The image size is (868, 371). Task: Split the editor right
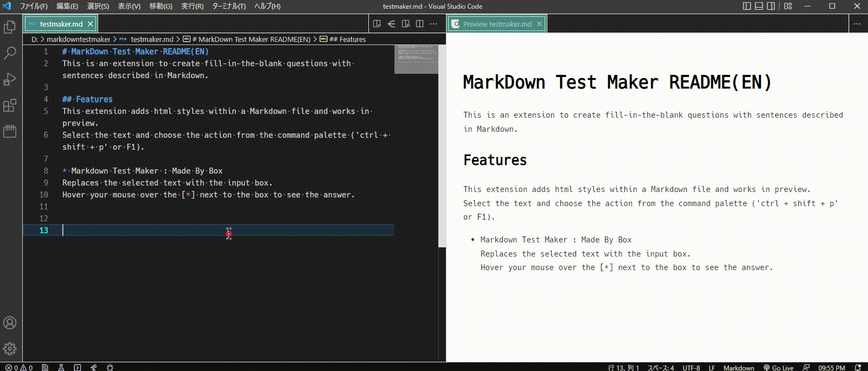[419, 24]
